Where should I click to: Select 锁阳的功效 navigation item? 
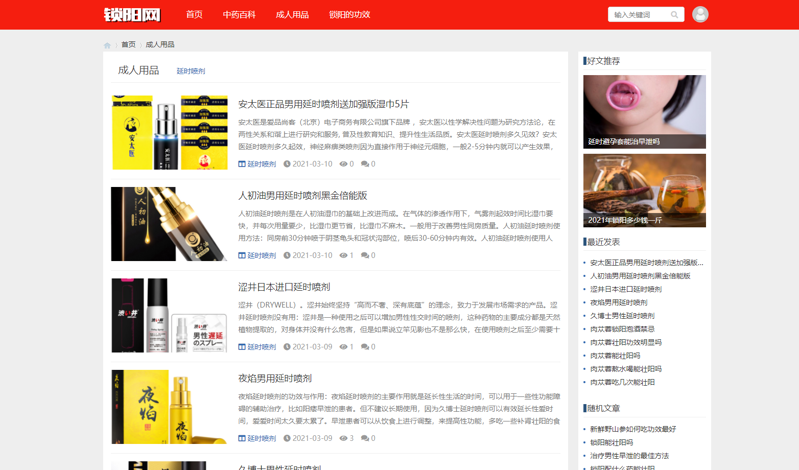tap(349, 15)
